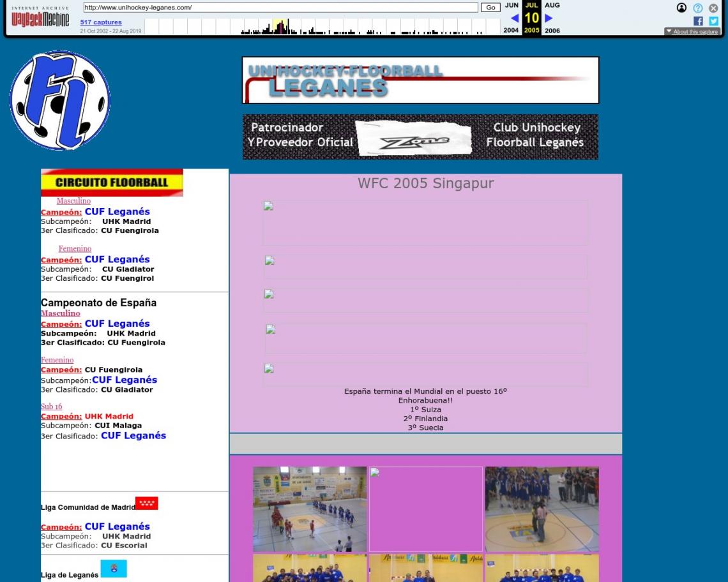Click the Leganés flag icon

(114, 569)
